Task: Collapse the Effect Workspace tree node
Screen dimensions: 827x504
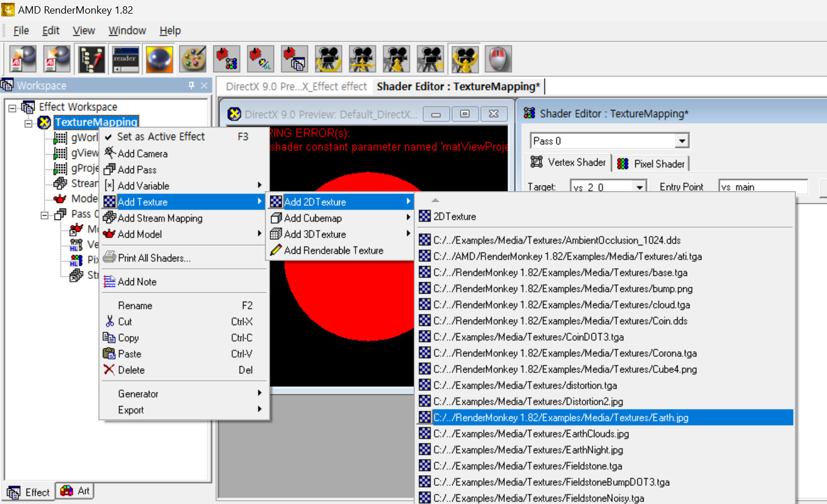Action: click(12, 107)
